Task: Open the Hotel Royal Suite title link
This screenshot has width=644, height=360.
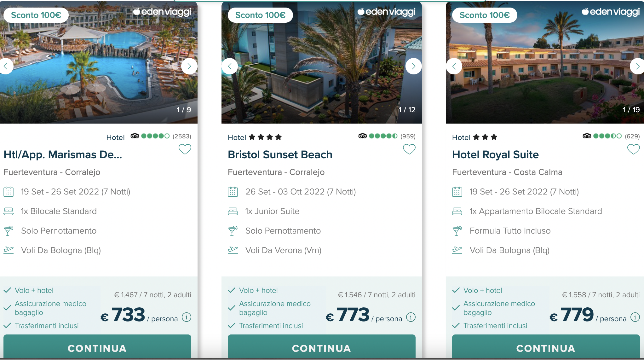Action: [495, 154]
